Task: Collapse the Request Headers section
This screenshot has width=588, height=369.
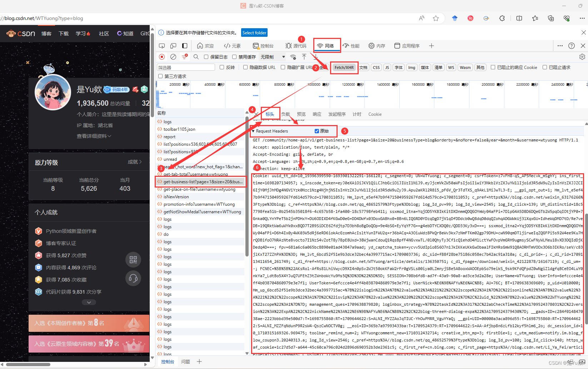Action: (253, 131)
